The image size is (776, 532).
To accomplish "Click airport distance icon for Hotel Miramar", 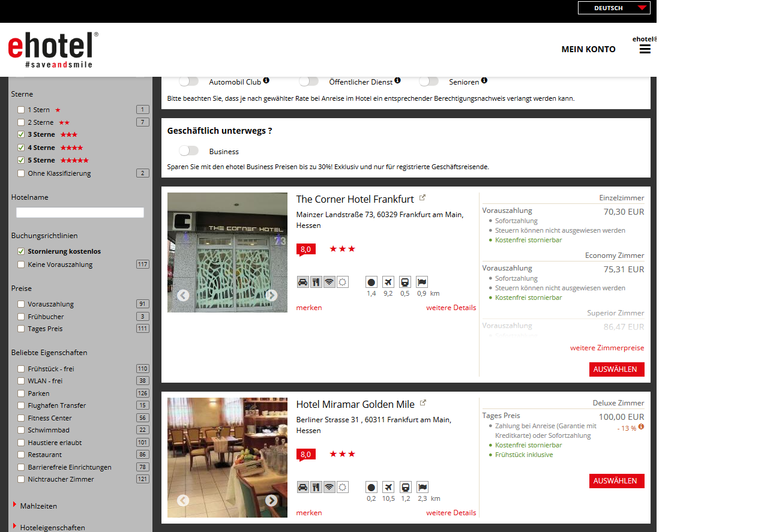I will click(388, 487).
